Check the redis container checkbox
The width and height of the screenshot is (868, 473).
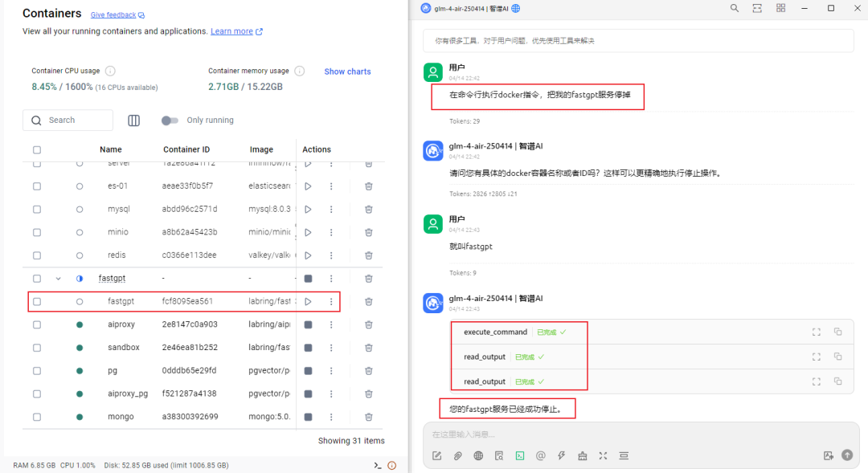point(37,255)
